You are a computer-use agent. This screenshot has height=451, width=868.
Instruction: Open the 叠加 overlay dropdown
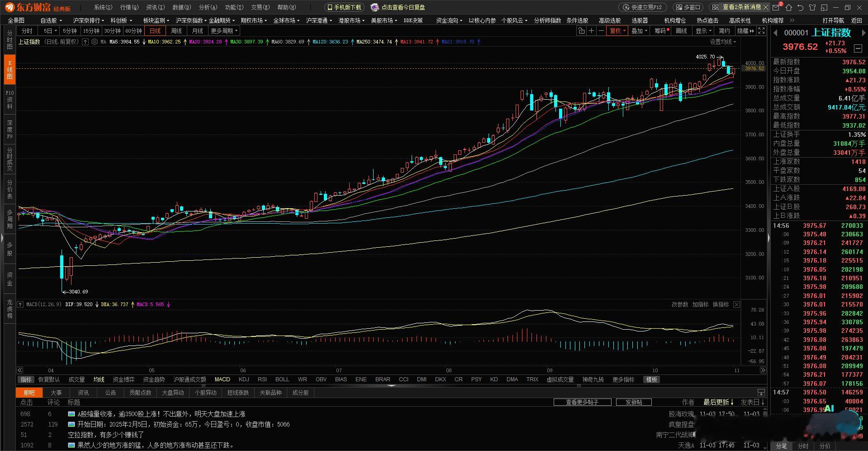point(639,31)
